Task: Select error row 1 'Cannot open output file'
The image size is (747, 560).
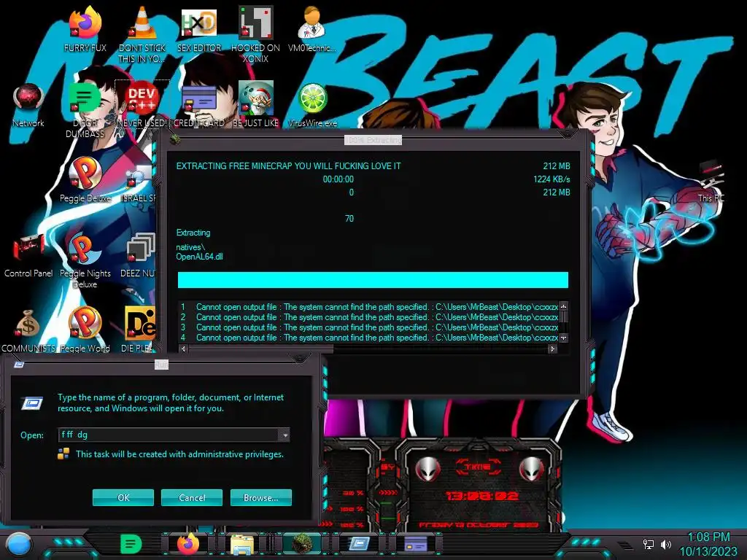Action: point(368,307)
